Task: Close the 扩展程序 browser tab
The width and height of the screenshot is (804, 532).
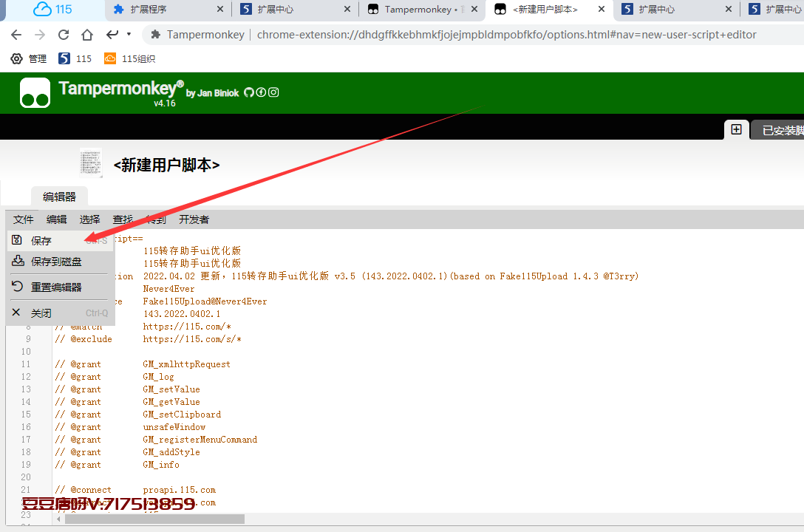Action: coord(220,10)
